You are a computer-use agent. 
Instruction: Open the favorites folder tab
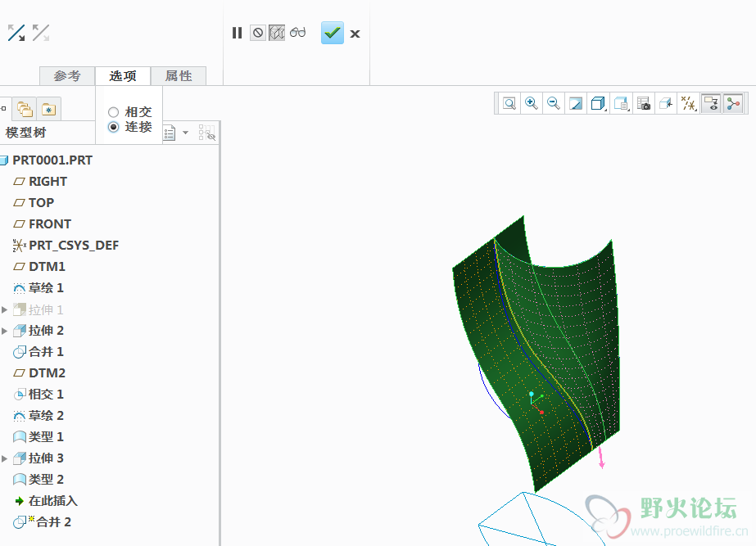click(48, 110)
